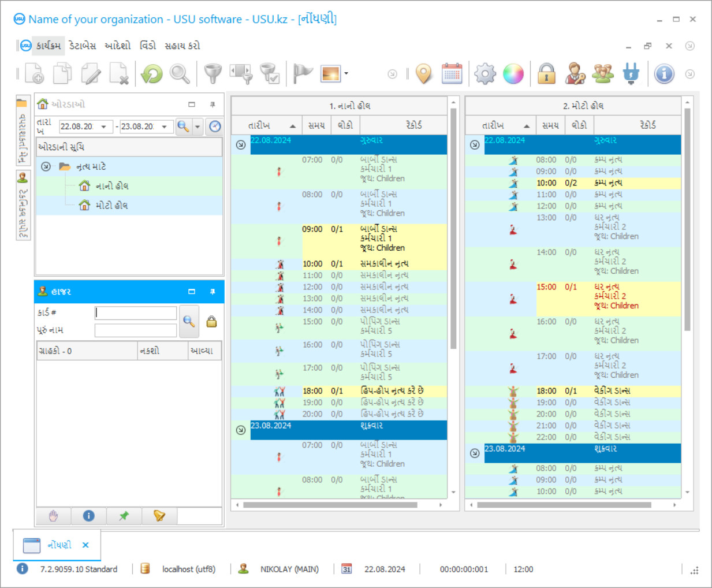Click the picture image toolbar icon
Screen dimensions: 712x588
[x=331, y=74]
